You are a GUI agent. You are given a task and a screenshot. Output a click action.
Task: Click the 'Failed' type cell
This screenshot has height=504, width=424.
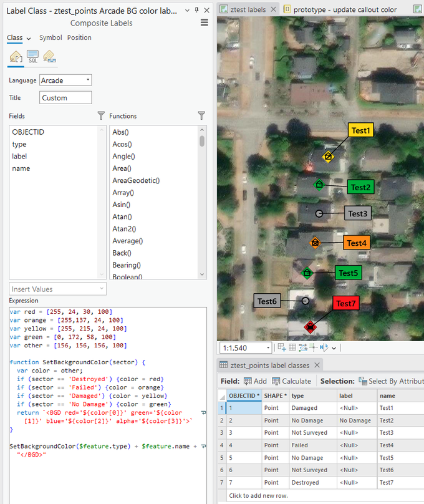[x=312, y=445]
